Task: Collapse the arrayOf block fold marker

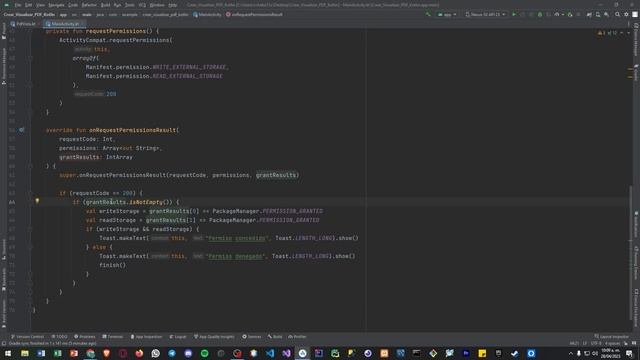Action: pos(30,58)
